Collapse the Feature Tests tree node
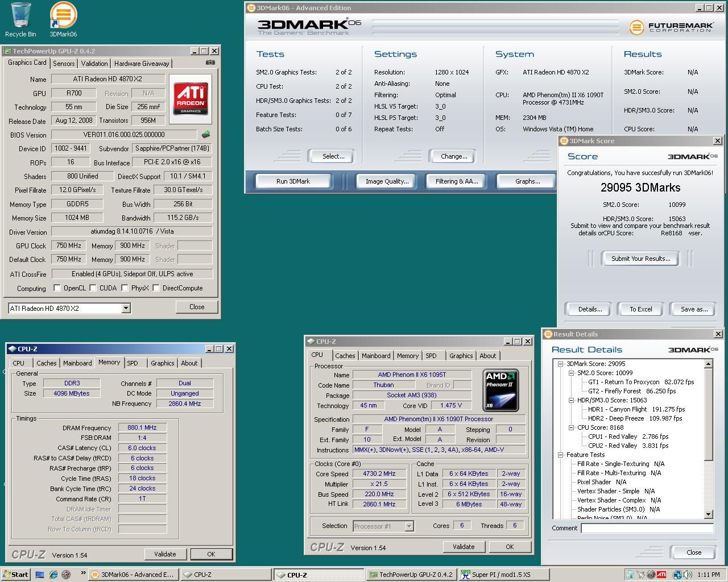The image size is (728, 582). click(x=560, y=455)
